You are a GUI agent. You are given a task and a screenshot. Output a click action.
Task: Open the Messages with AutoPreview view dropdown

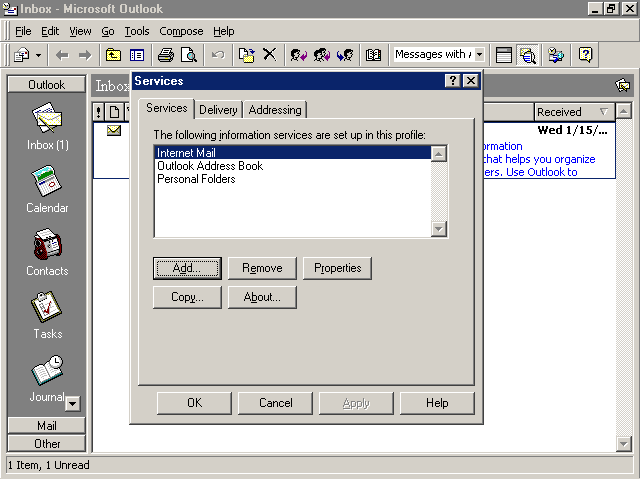(480, 54)
